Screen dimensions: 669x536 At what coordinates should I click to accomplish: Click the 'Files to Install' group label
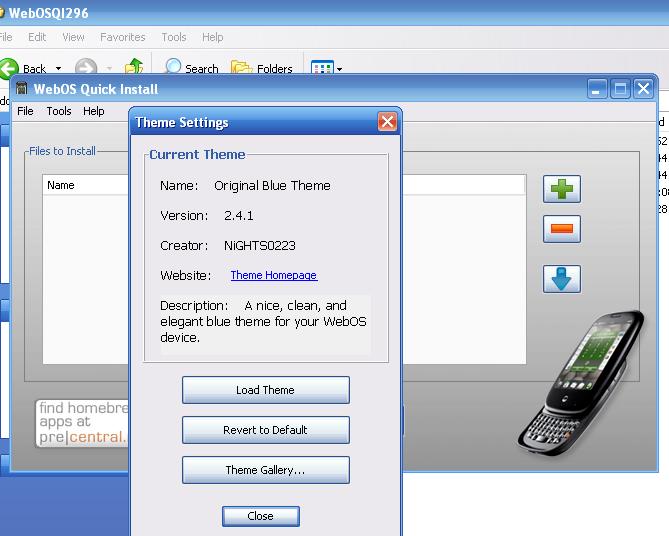pyautogui.click(x=62, y=151)
